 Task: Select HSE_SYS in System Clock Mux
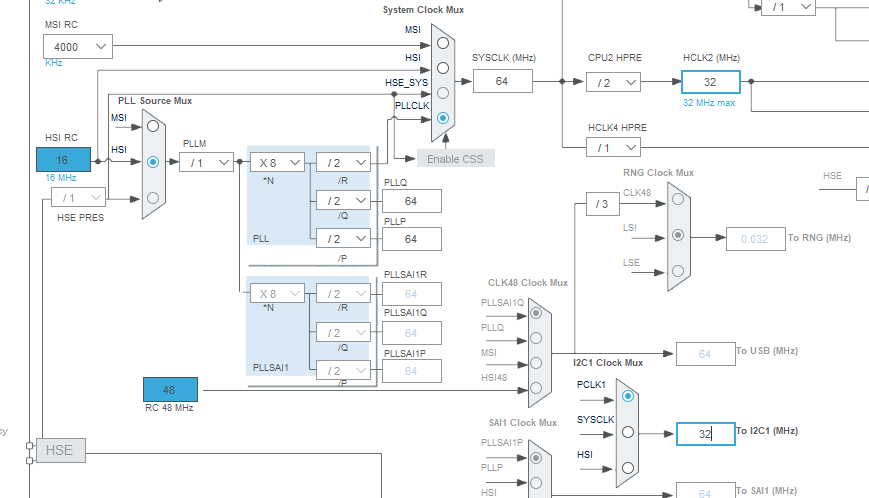click(443, 93)
